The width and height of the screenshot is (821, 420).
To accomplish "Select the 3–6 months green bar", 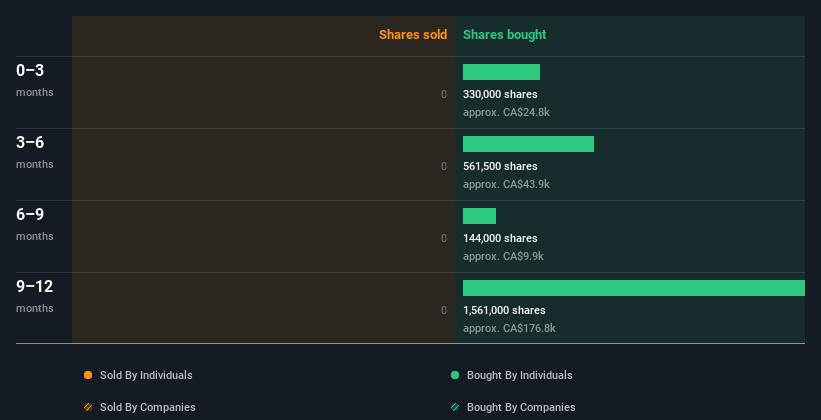I will pyautogui.click(x=528, y=144).
